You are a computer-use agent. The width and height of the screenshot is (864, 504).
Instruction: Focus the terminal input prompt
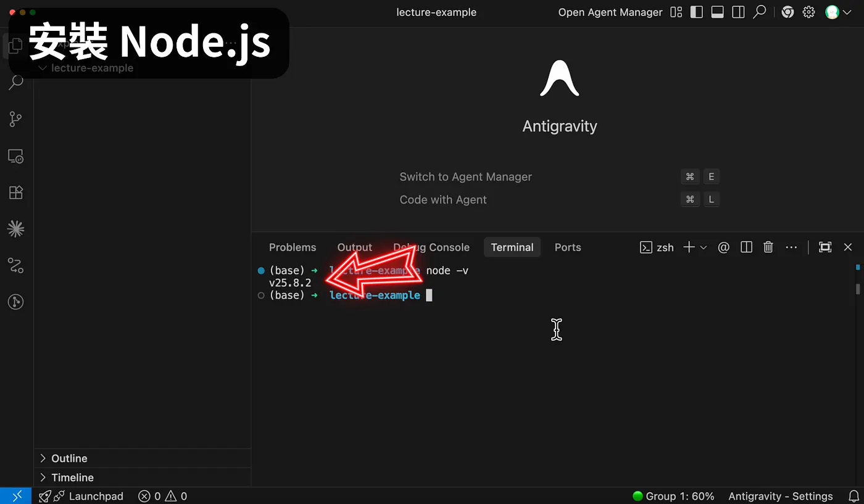(x=430, y=295)
